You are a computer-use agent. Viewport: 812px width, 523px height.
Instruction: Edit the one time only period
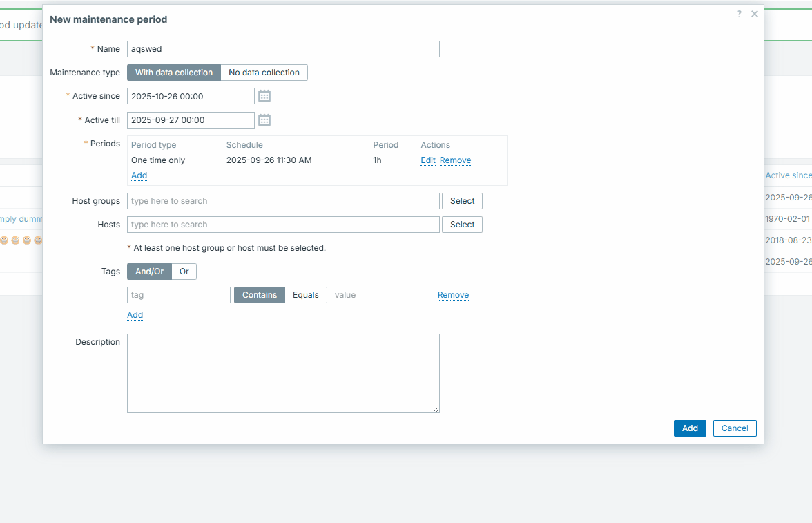[428, 160]
